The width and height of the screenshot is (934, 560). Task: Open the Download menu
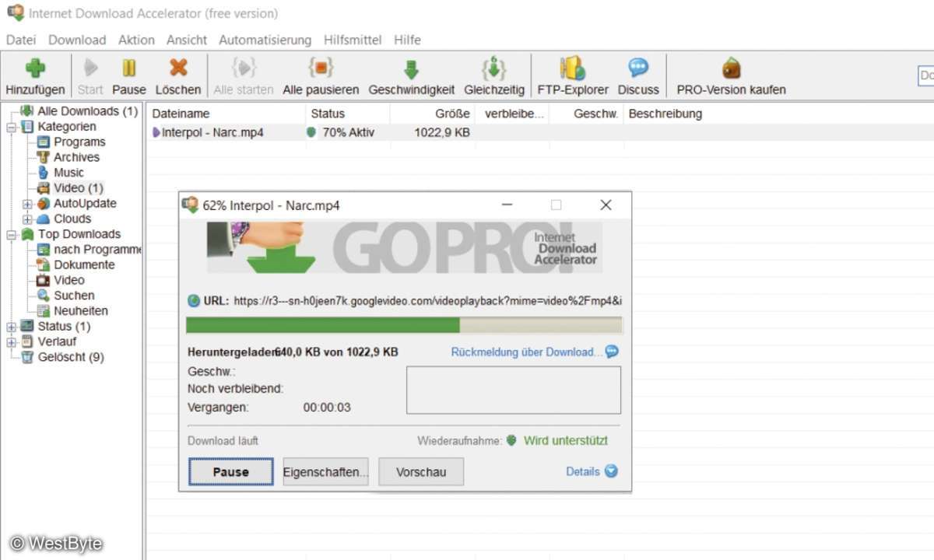click(x=77, y=40)
